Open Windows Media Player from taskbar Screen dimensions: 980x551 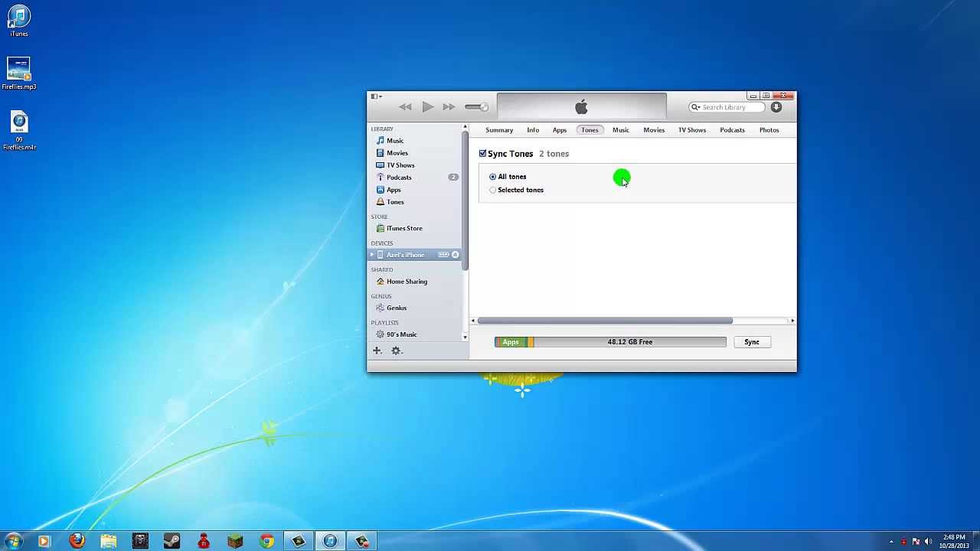pos(44,541)
